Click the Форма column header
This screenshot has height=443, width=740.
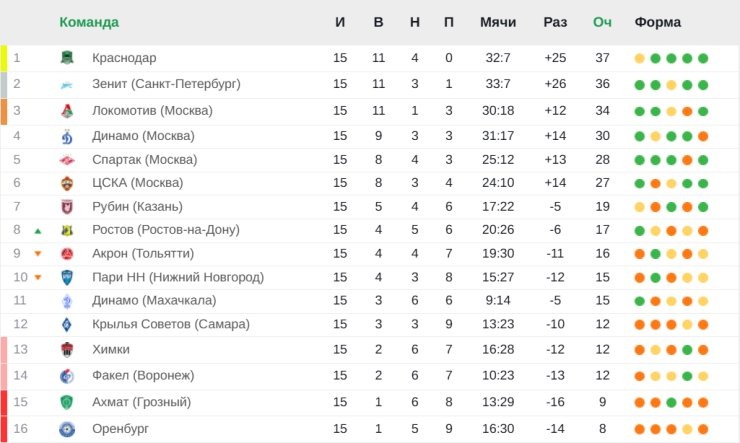658,22
